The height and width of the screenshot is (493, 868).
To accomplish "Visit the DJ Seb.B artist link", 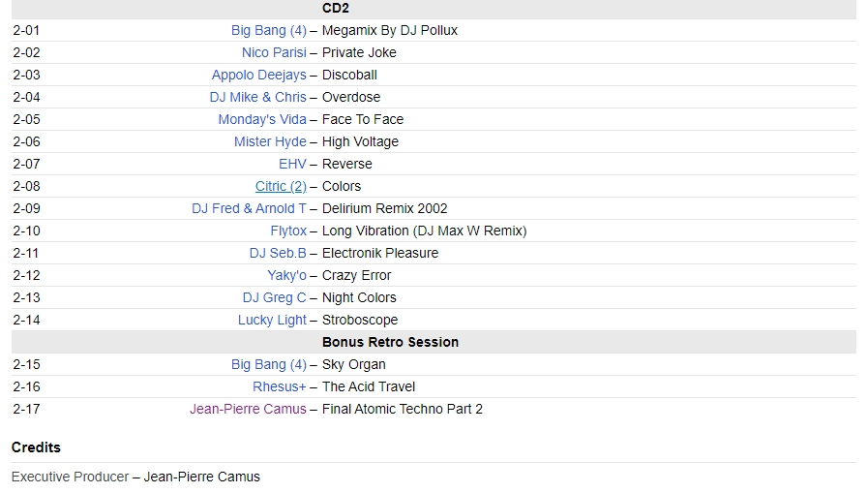I will [278, 253].
